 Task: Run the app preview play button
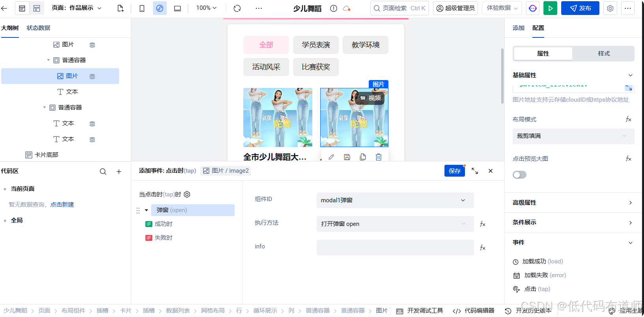550,8
